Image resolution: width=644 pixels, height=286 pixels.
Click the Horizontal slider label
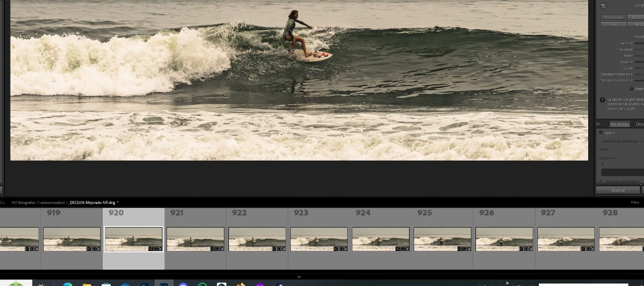[624, 49]
